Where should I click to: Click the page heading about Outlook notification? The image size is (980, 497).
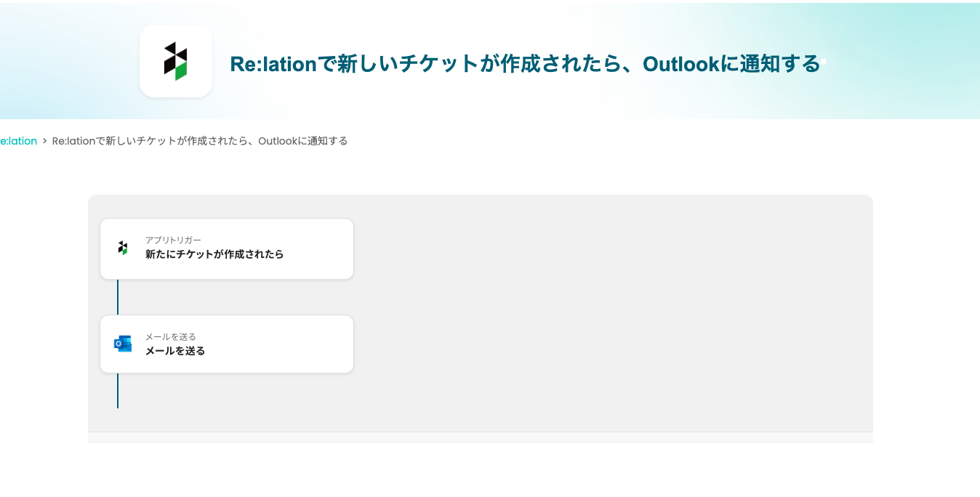[525, 64]
